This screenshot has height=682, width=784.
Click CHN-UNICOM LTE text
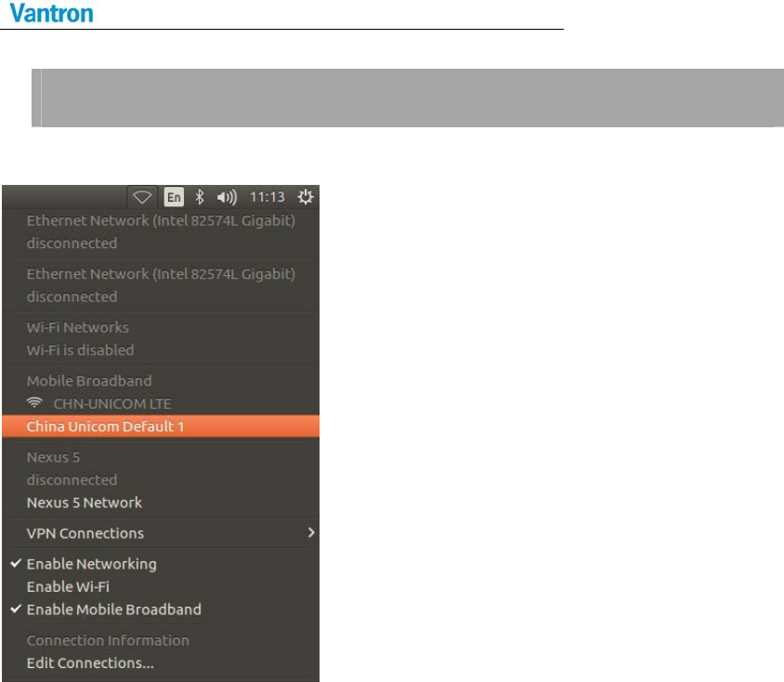(x=112, y=403)
